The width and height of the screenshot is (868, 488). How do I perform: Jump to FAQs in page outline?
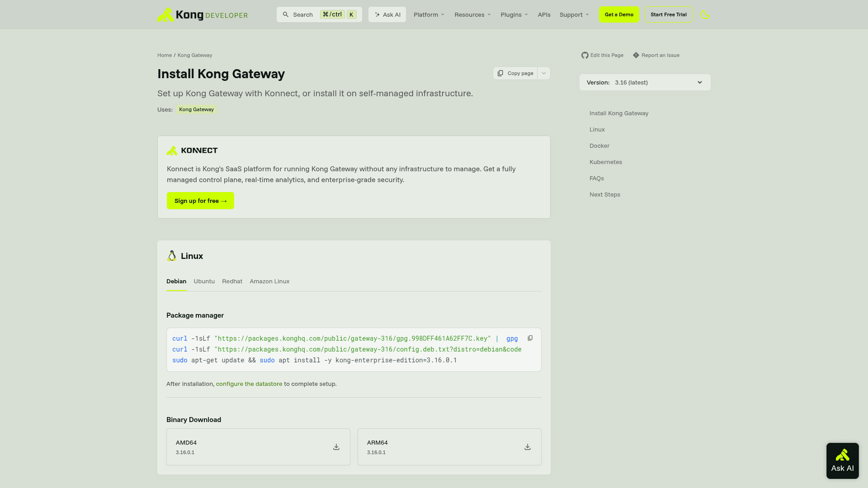pos(597,178)
